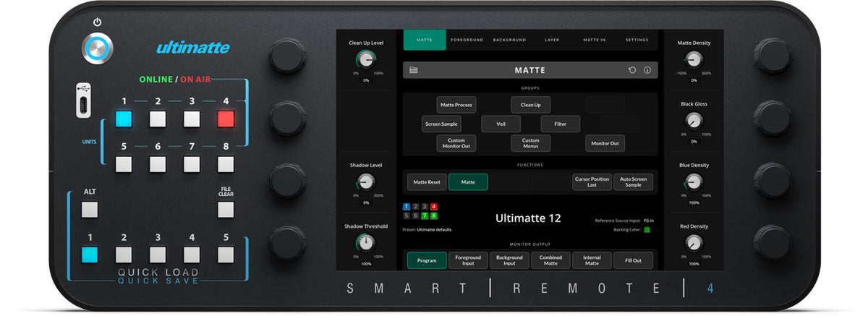Select Combined Matte monitor output
This screenshot has width=868, height=316.
pos(550,260)
